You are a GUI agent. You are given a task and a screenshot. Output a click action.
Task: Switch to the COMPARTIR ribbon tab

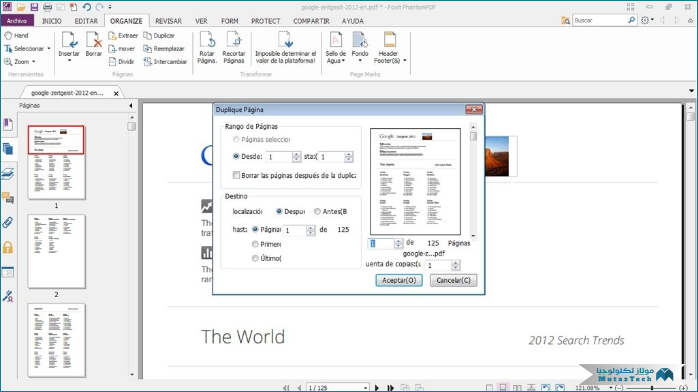[311, 21]
